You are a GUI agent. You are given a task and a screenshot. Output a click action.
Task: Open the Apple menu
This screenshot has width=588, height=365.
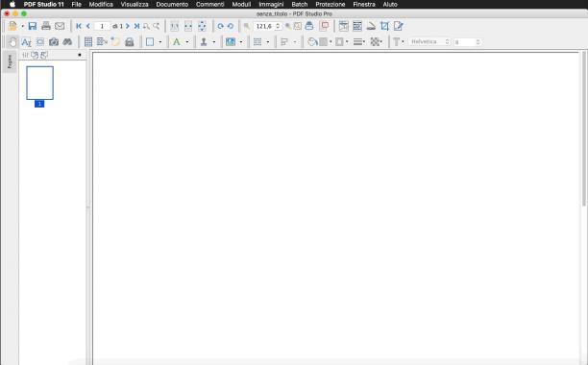(12, 5)
